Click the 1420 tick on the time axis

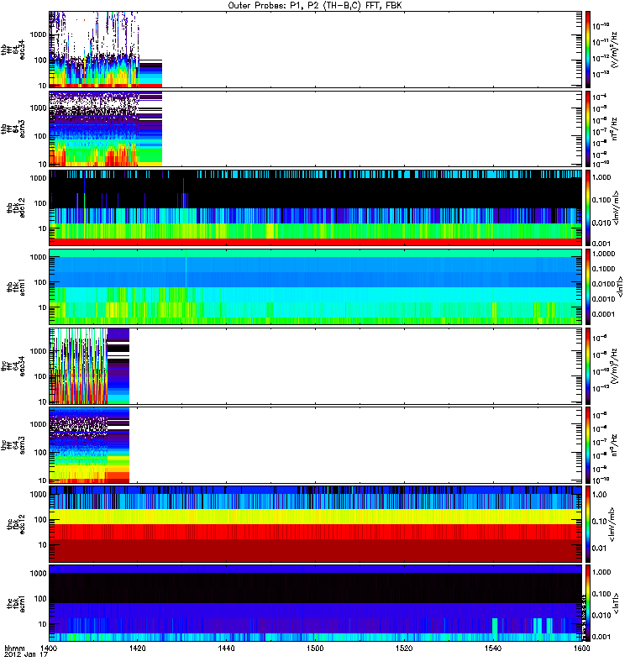point(138,650)
